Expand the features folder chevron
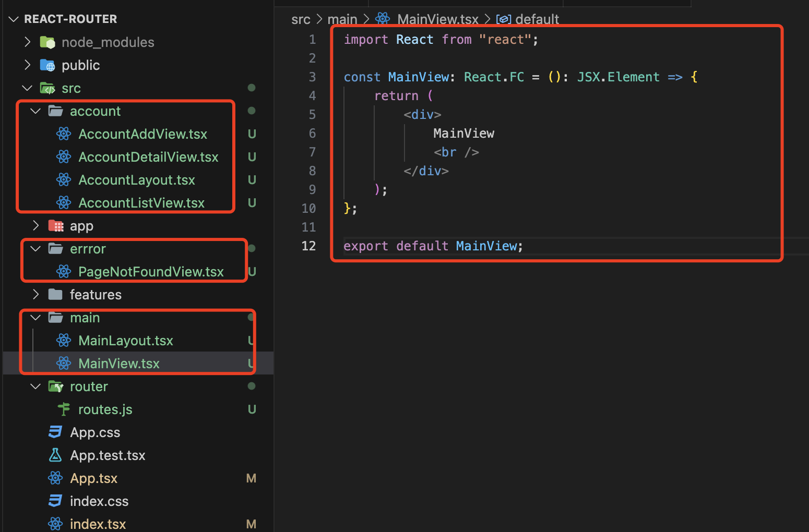Screen dimensions: 809x532 pyautogui.click(x=36, y=294)
